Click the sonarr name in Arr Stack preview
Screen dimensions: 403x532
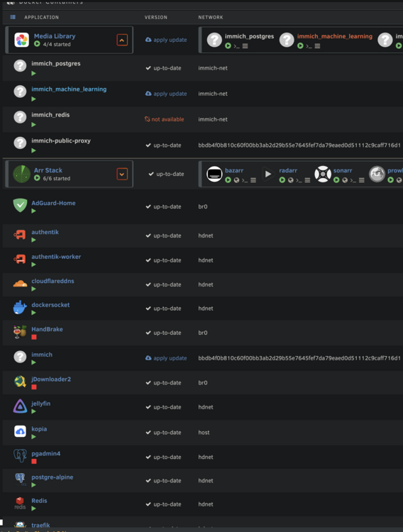point(343,170)
